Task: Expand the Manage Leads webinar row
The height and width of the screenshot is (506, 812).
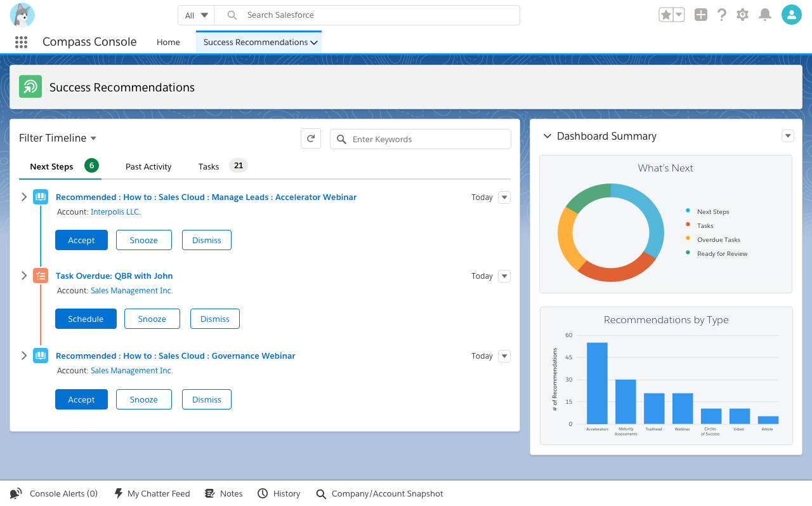Action: coord(24,197)
